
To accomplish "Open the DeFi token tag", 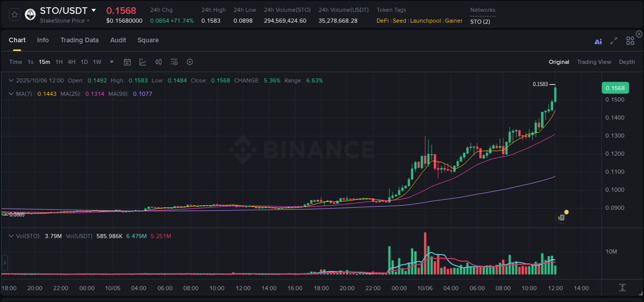I will point(382,21).
